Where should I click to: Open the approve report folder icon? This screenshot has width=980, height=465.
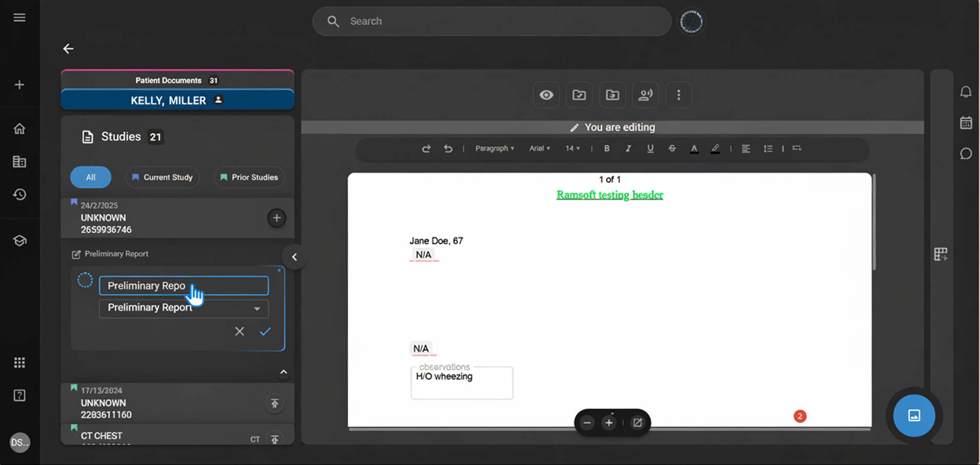coord(579,95)
